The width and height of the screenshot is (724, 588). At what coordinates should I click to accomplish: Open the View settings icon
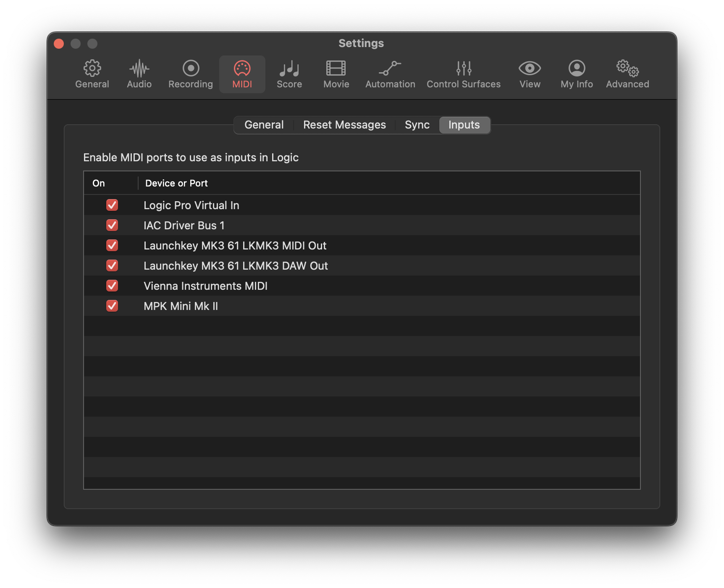(530, 74)
